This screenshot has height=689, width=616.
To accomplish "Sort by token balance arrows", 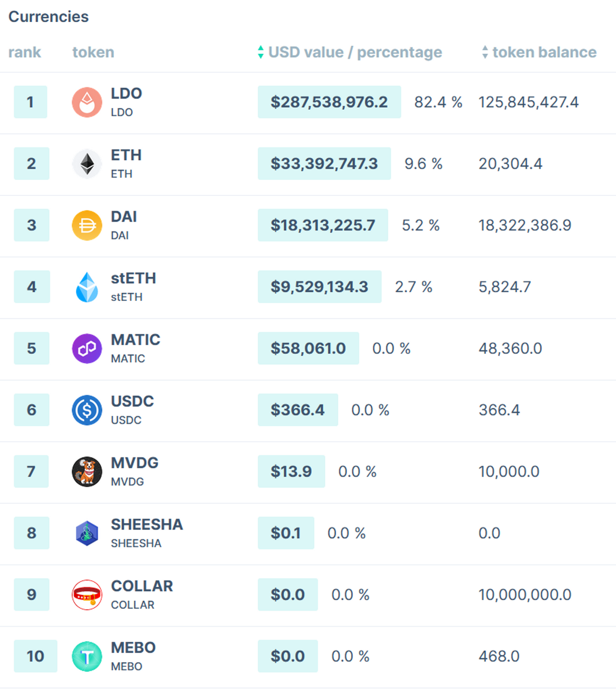I will coord(485,52).
